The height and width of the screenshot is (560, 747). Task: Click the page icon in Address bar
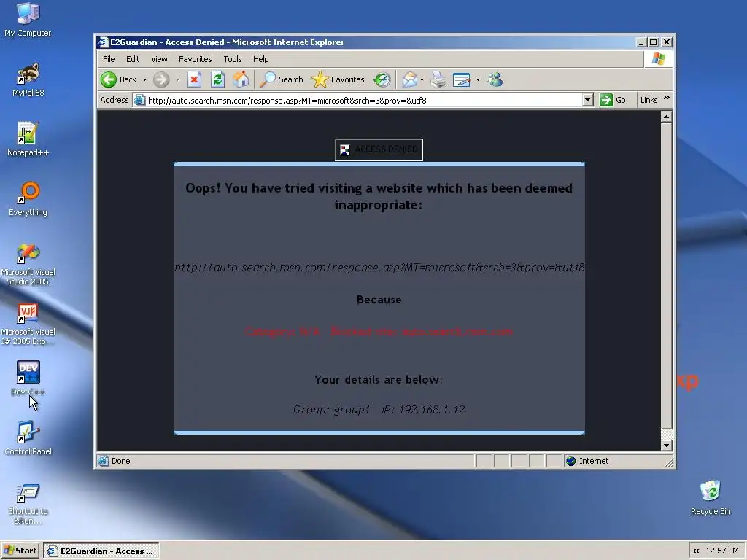click(139, 100)
